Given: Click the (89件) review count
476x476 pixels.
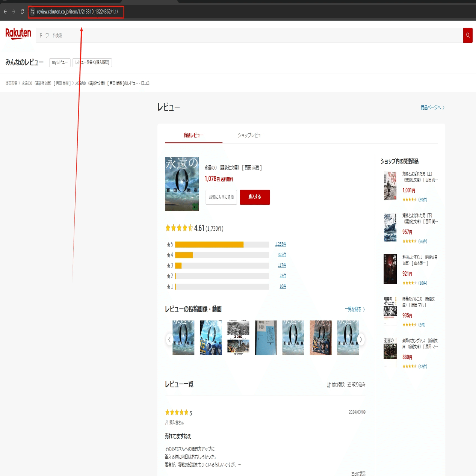Looking at the screenshot, I should (423, 200).
